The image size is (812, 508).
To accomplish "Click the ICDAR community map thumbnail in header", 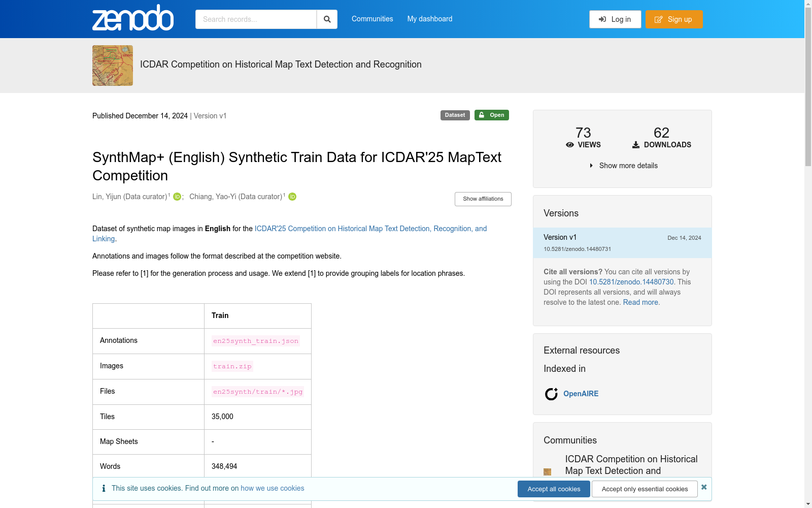I will point(113,66).
